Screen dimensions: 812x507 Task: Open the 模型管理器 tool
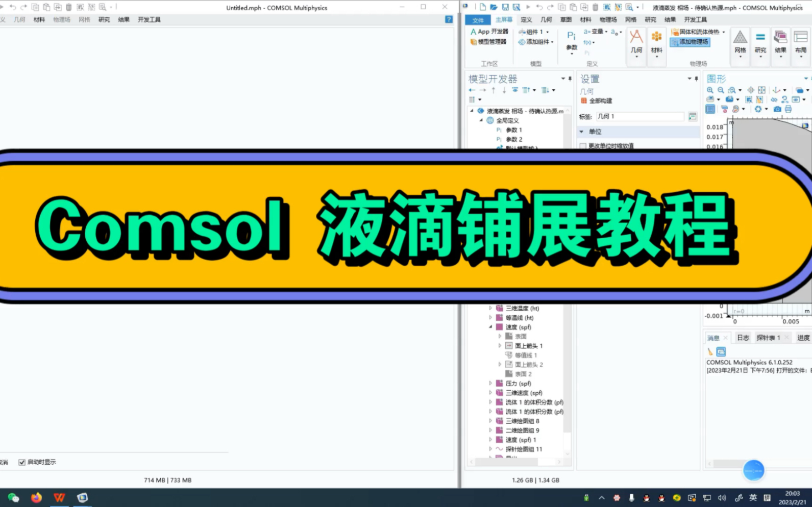click(488, 42)
